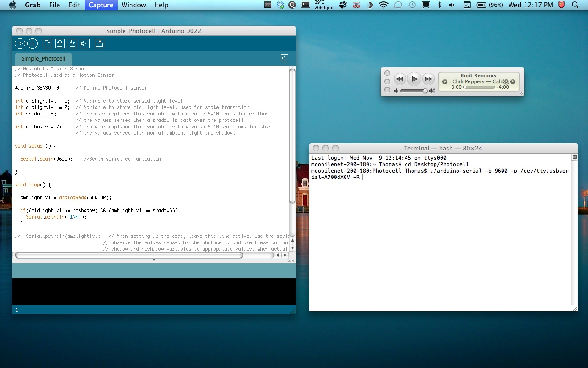Select the Simple_Photocell tab
The width and height of the screenshot is (588, 368).
tap(43, 59)
